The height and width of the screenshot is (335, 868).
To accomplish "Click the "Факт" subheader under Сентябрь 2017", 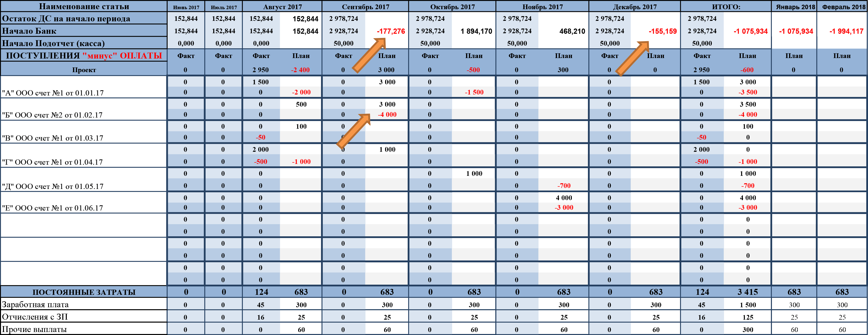I will click(x=343, y=56).
